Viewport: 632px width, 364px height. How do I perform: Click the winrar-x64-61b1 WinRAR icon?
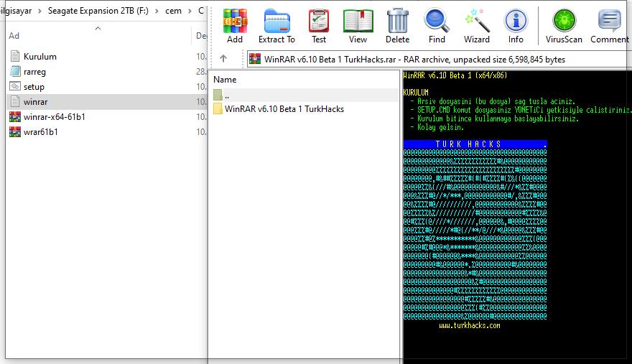15,117
